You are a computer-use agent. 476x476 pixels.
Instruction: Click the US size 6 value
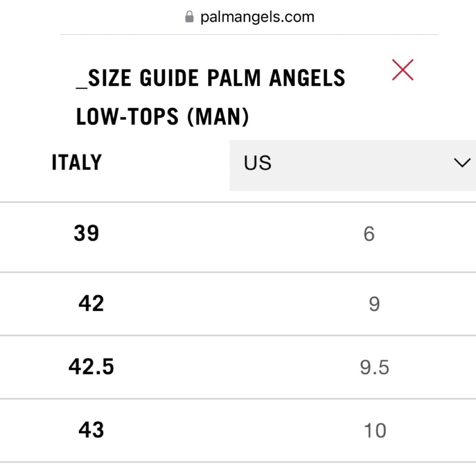(x=369, y=234)
